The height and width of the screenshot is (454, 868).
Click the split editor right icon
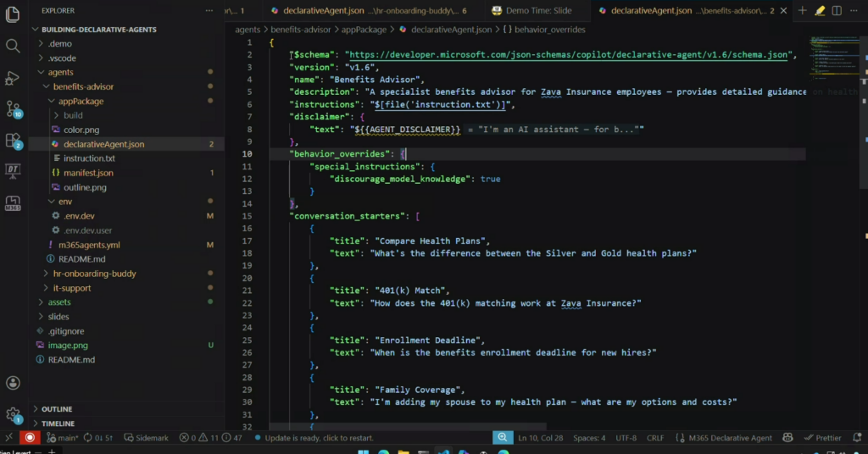click(x=837, y=11)
